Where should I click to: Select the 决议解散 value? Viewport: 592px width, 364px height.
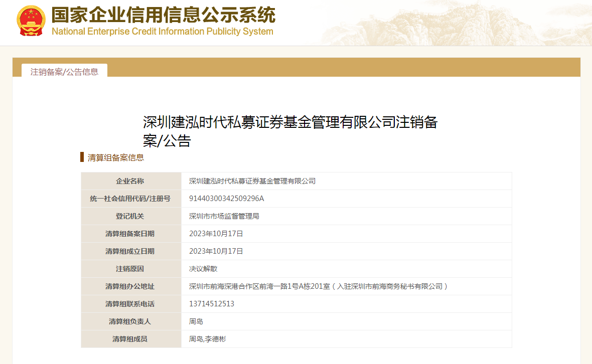point(204,269)
